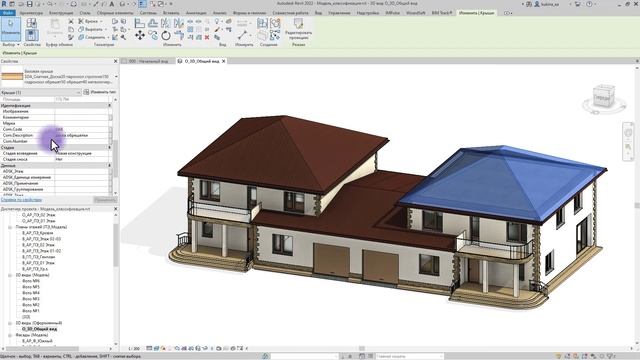Open Type Properties icon in Свойства ribbon panel
Screen dimensions: 640x360
[x=31, y=22]
